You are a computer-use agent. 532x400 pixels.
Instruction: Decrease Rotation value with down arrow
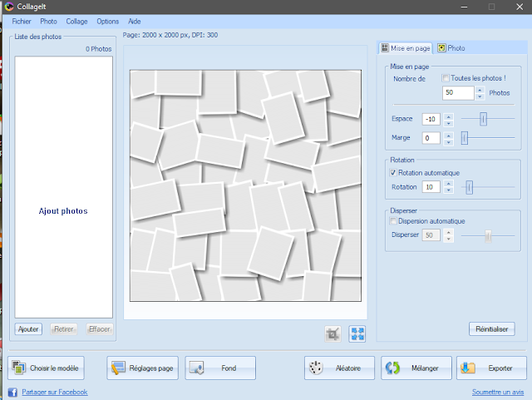click(x=449, y=190)
